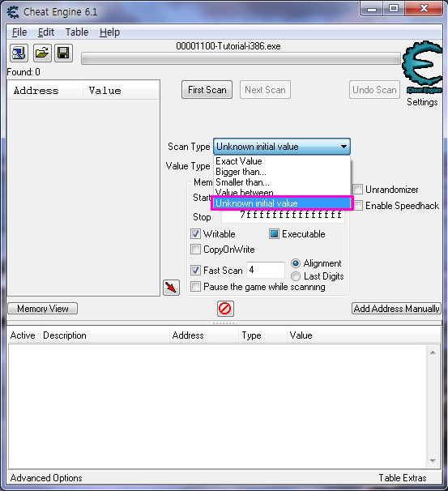The width and height of the screenshot is (448, 491).
Task: Pick Unknown initial value list option
Action: (281, 203)
